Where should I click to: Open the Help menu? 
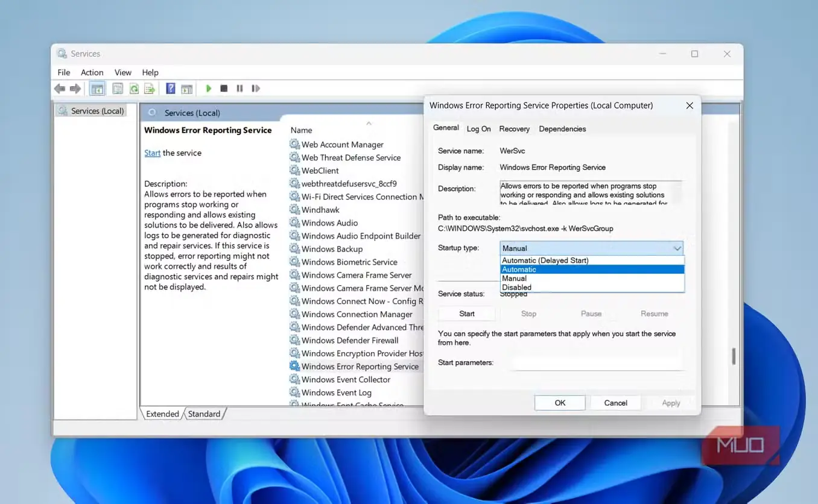[150, 72]
